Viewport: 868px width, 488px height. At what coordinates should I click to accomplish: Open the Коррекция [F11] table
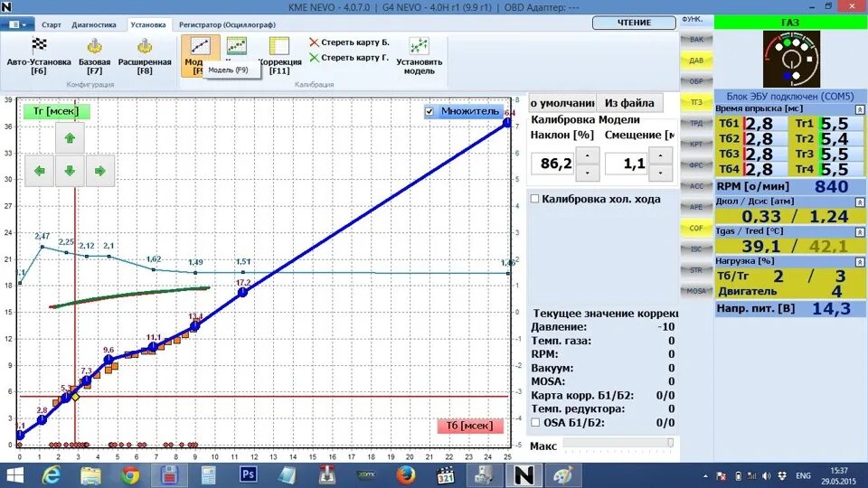click(x=279, y=56)
